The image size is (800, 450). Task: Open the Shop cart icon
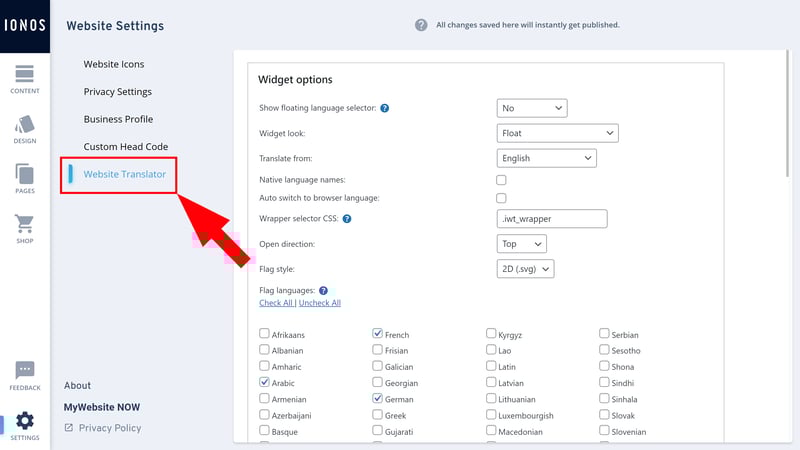24,223
